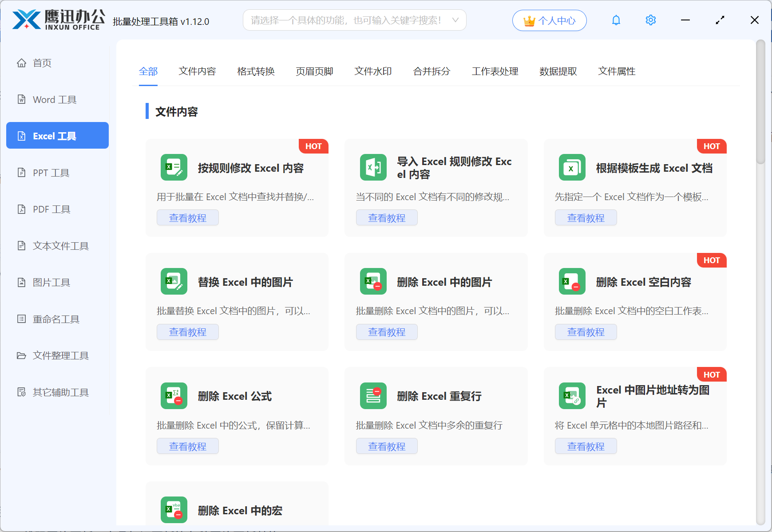This screenshot has width=772, height=532.
Task: Open the 个人中心 button
Action: click(x=549, y=20)
